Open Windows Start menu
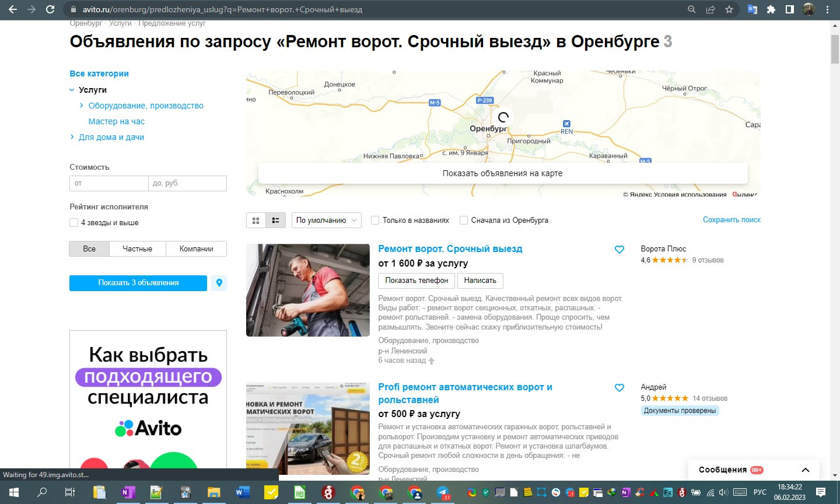The width and height of the screenshot is (840, 504). pyautogui.click(x=13, y=492)
